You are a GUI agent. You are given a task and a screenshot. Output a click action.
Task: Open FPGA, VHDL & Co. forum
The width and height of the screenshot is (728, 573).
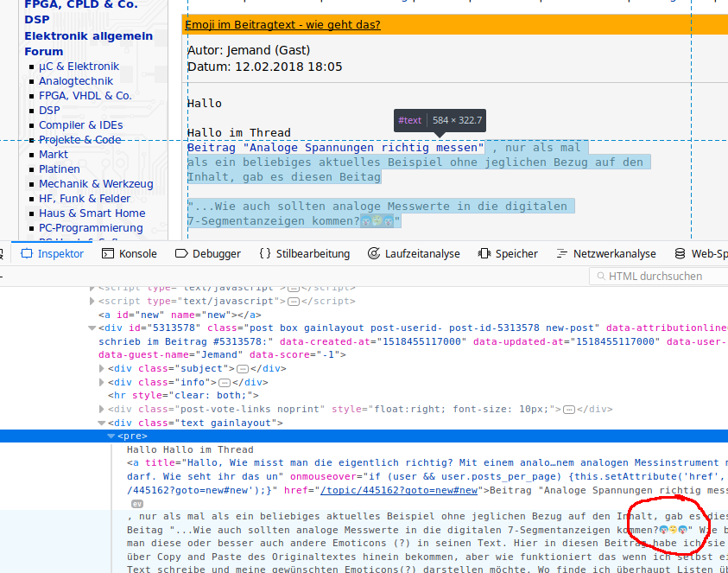[x=85, y=96]
